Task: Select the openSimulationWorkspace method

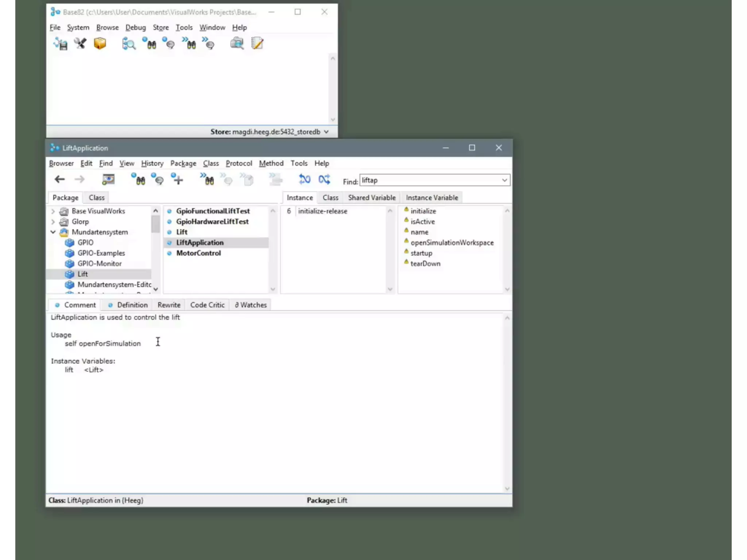Action: [x=452, y=243]
